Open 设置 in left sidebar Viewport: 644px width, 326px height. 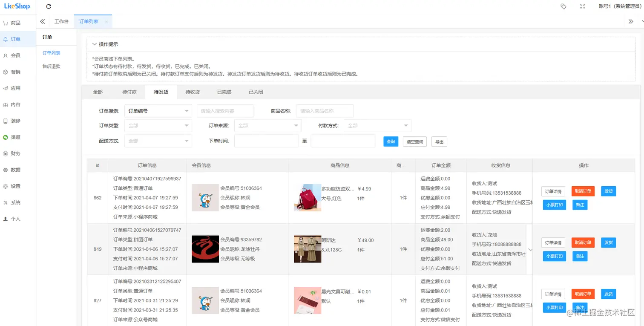(x=18, y=186)
